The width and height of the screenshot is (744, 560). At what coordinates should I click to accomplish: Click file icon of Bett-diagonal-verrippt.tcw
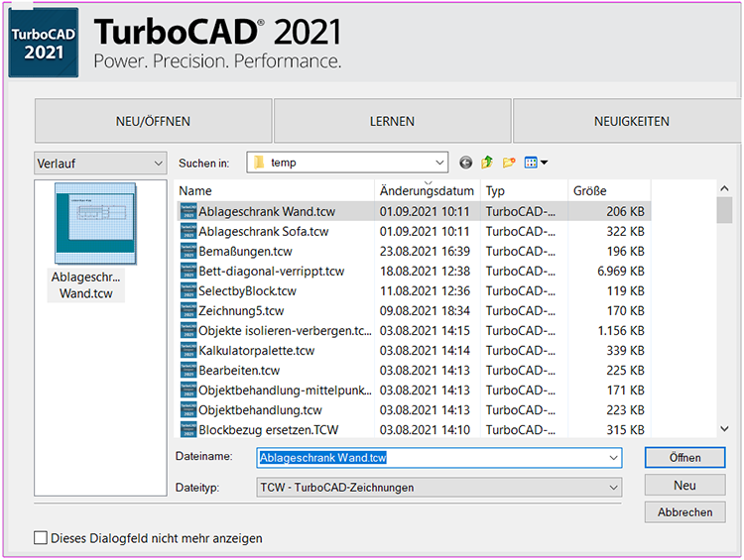point(188,272)
